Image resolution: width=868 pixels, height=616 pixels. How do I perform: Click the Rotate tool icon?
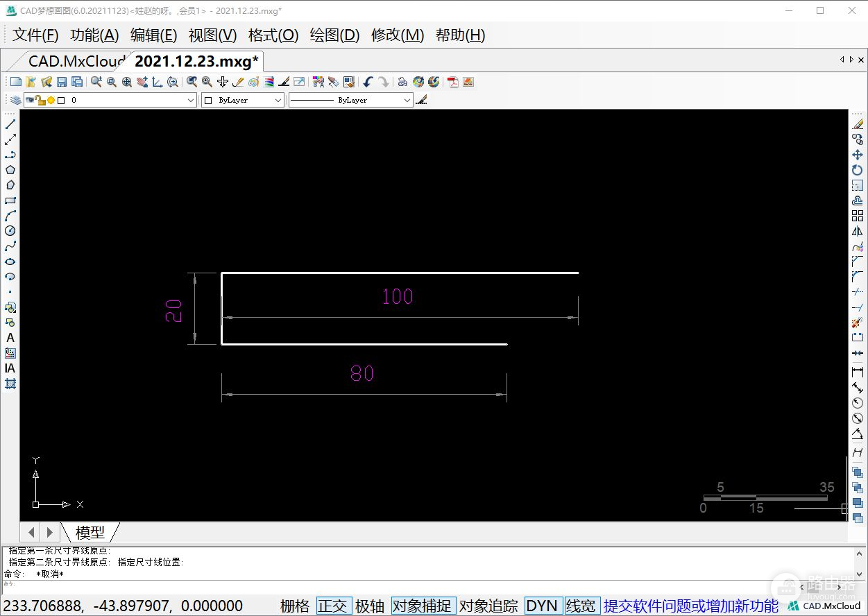click(858, 170)
